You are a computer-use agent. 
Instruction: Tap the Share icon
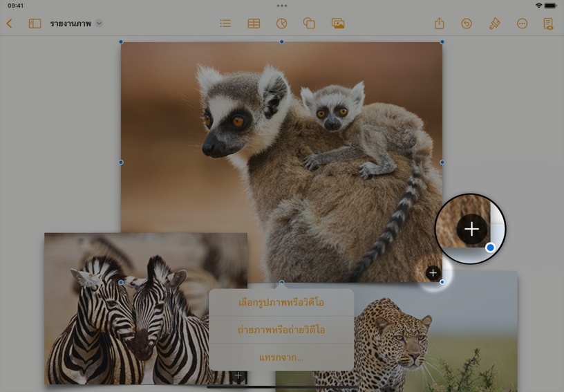click(440, 24)
